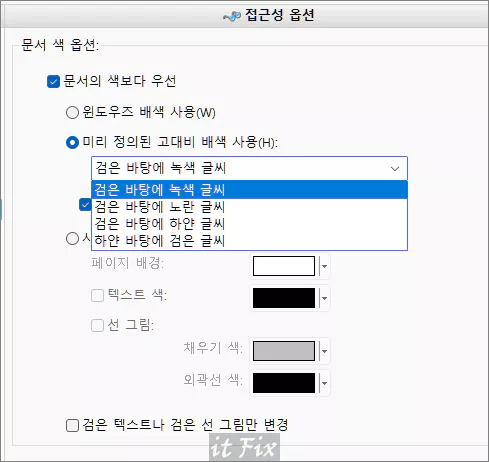Viewport: 489px width, 462px height.
Task: Collapse the high-contrast color scheme combo box
Action: pos(395,168)
